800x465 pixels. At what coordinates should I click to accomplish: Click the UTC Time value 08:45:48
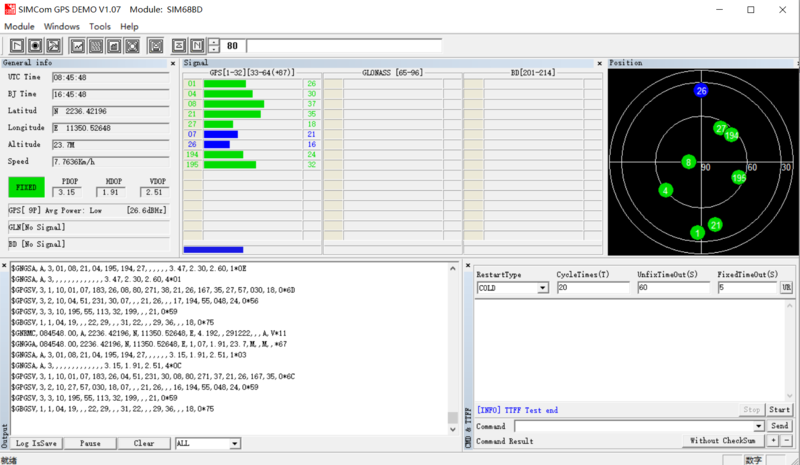[111, 78]
